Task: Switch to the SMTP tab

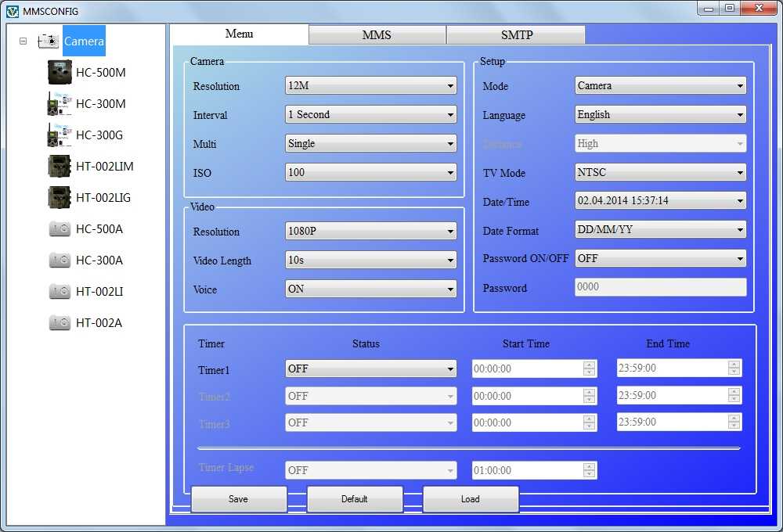Action: point(516,35)
